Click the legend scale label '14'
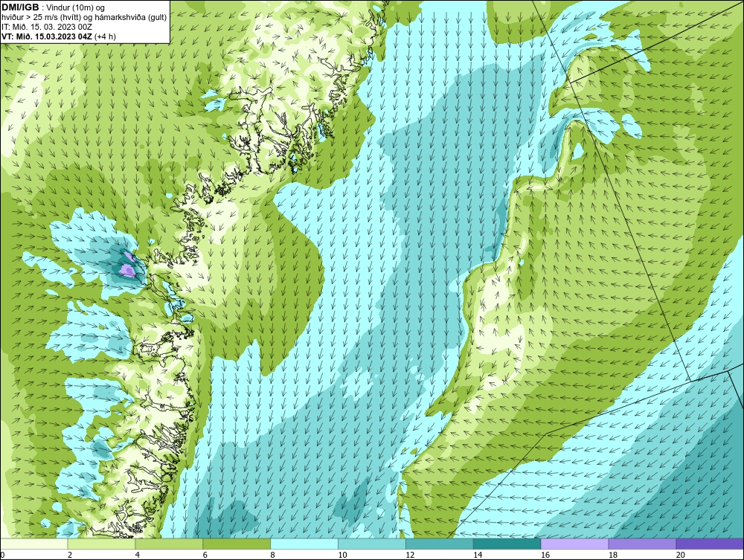744x560 pixels. 478,555
